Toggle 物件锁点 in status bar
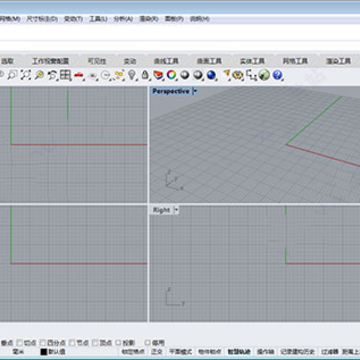The width and height of the screenshot is (360, 360). (210, 352)
